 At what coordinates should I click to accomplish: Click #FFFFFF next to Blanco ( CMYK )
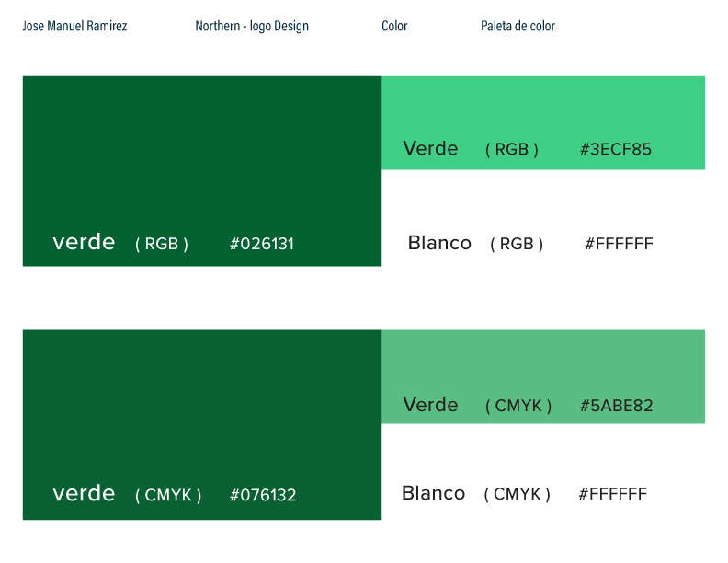coord(612,494)
